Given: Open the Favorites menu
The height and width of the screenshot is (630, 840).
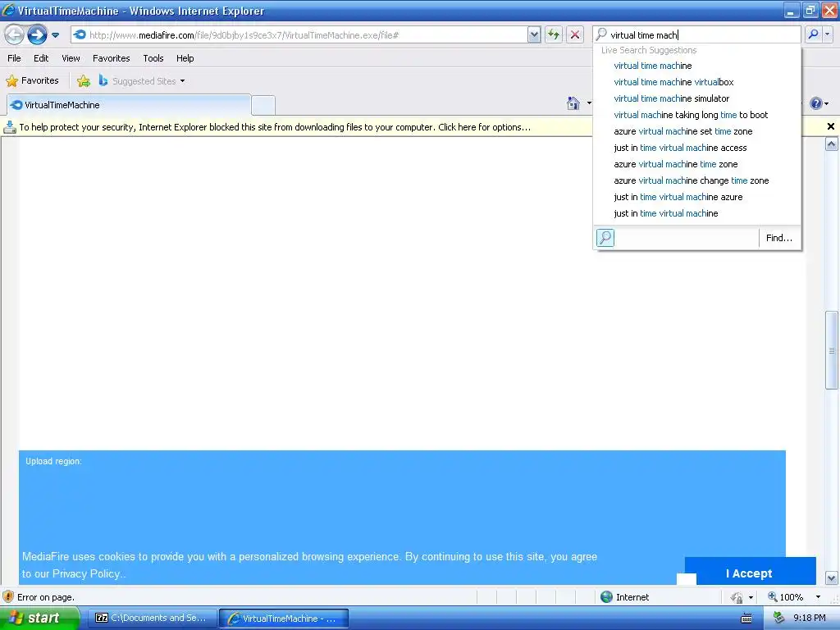Looking at the screenshot, I should [x=112, y=58].
